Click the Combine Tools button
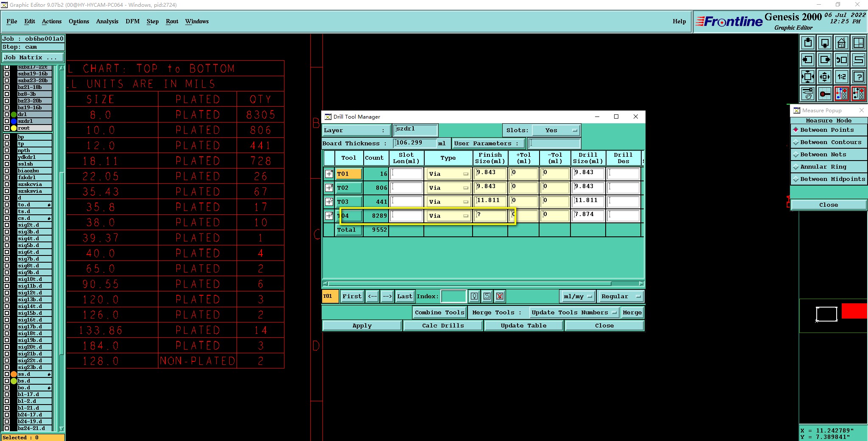The image size is (868, 441). tap(440, 313)
